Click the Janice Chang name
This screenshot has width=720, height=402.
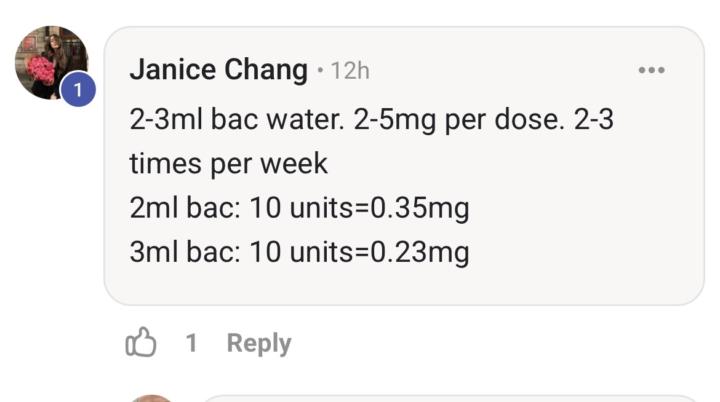pos(219,70)
